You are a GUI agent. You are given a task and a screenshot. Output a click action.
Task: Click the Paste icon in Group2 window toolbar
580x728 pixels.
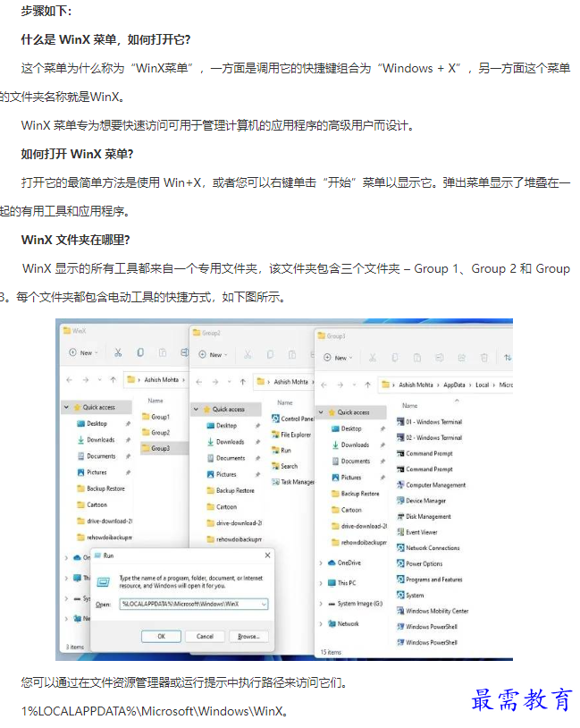coord(292,355)
